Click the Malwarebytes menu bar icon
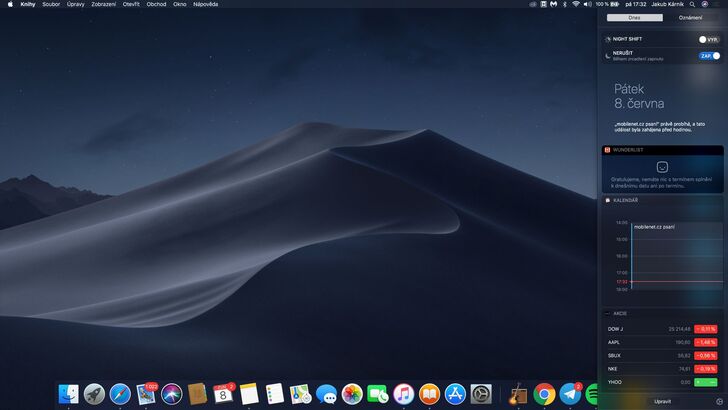 (553, 4)
